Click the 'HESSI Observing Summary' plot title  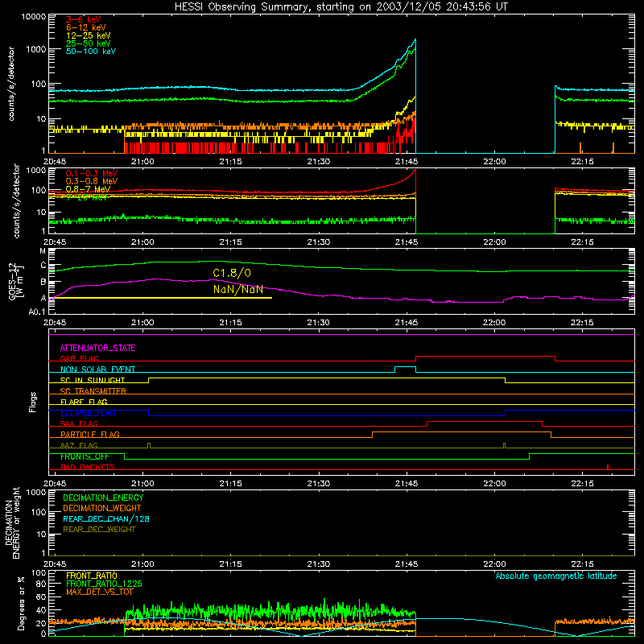341,6
